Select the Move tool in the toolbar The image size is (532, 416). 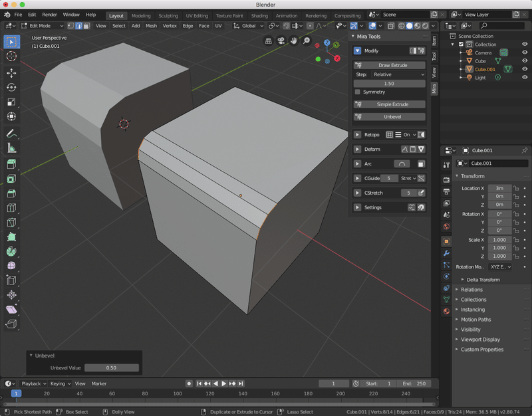(11, 72)
